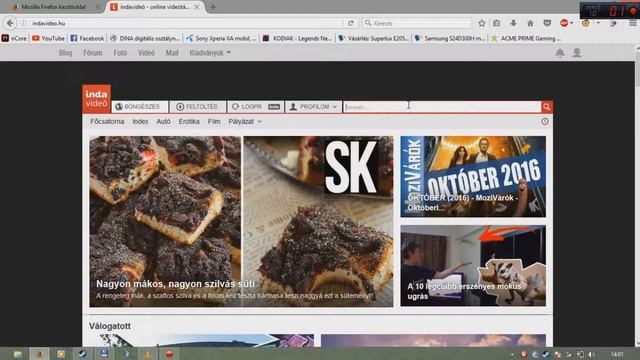Select the Autó category

163,121
